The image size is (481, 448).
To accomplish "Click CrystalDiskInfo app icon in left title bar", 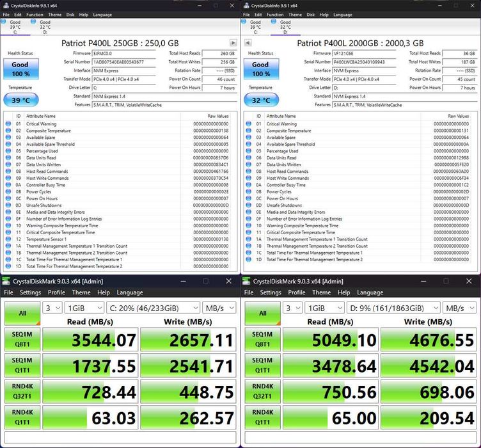I will [6, 6].
